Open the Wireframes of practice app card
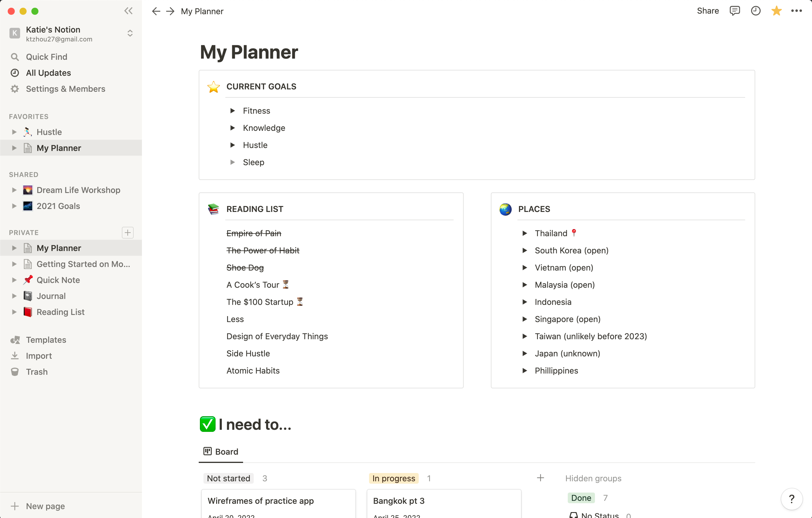This screenshot has width=812, height=518. (261, 501)
